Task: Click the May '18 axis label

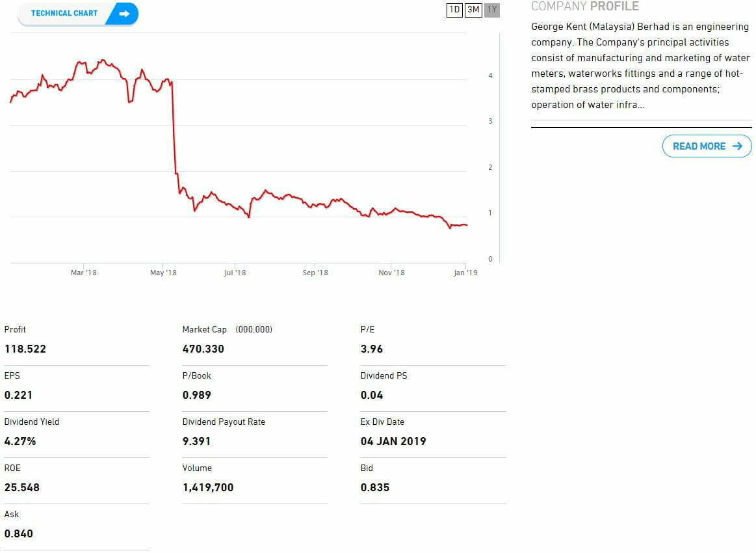Action: pos(163,273)
